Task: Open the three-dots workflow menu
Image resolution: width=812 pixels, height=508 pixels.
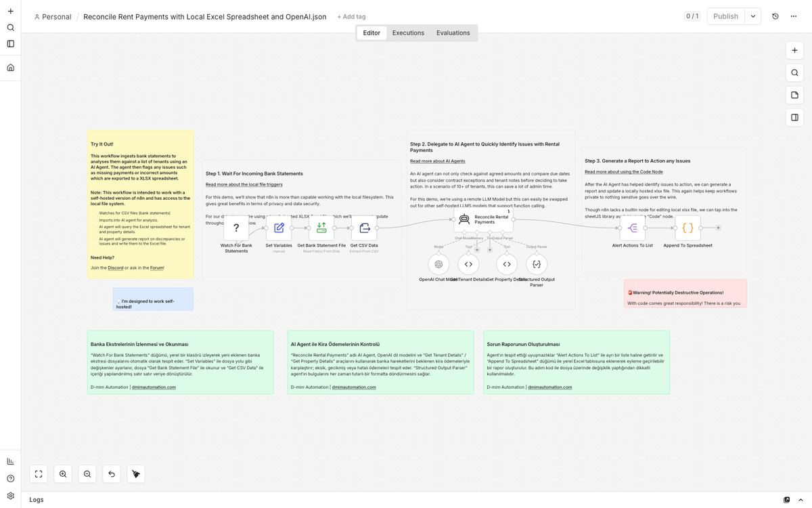Action: click(x=794, y=16)
